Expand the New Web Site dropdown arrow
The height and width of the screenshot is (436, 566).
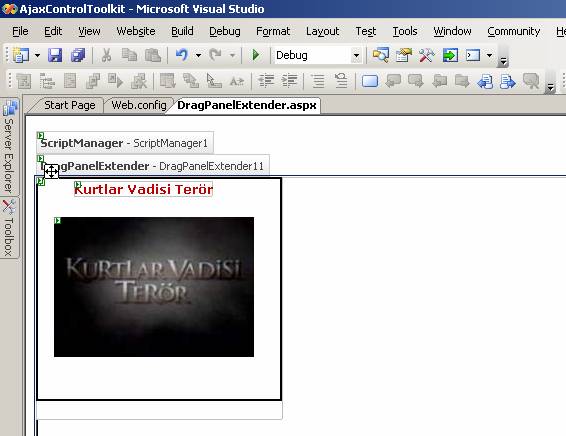37,55
